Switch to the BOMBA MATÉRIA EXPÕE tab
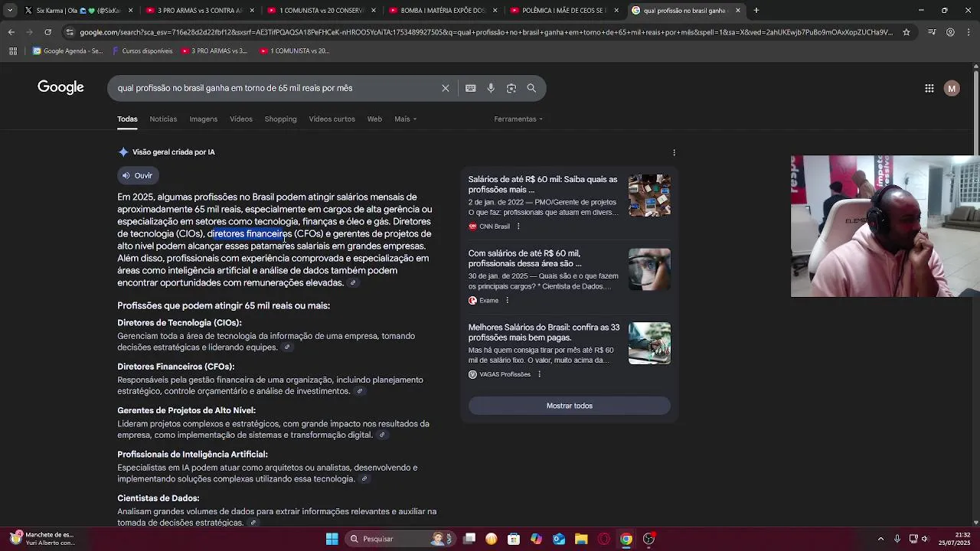980x551 pixels. click(443, 11)
